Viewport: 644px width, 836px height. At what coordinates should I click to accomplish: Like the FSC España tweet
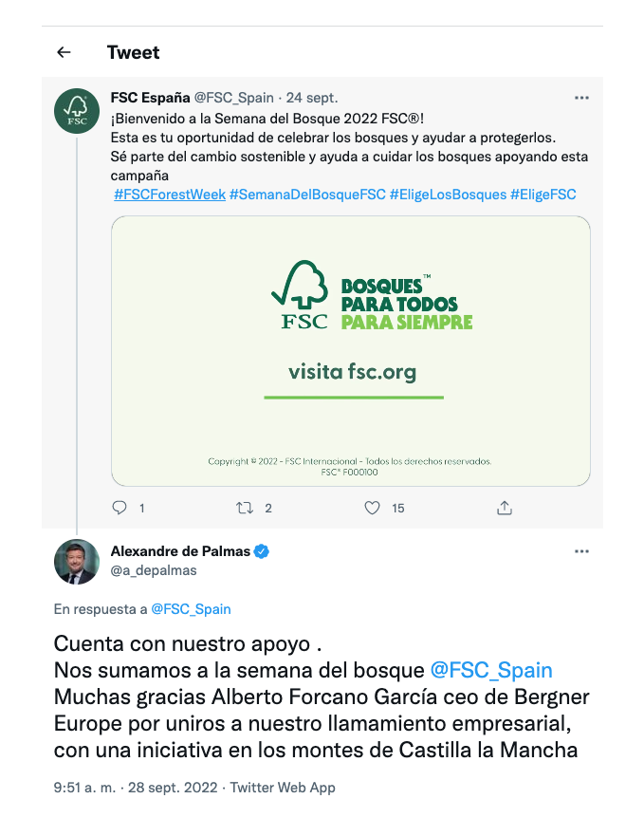(x=373, y=508)
